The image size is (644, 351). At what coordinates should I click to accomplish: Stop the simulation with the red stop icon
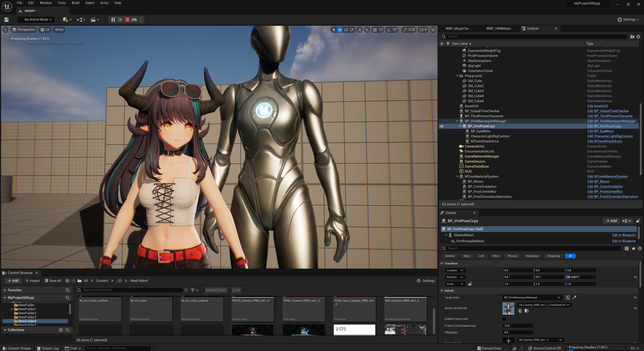pyautogui.click(x=127, y=19)
